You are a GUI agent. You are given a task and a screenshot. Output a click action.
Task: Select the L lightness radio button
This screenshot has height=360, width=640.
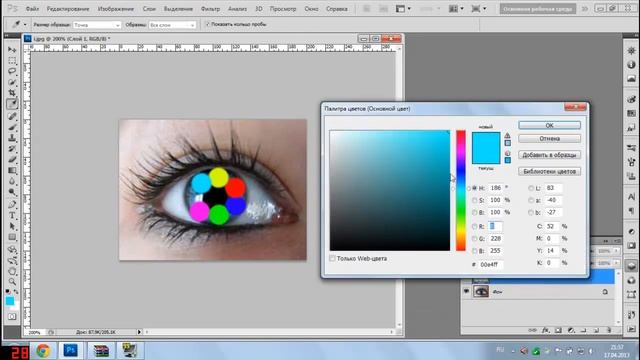coord(531,188)
